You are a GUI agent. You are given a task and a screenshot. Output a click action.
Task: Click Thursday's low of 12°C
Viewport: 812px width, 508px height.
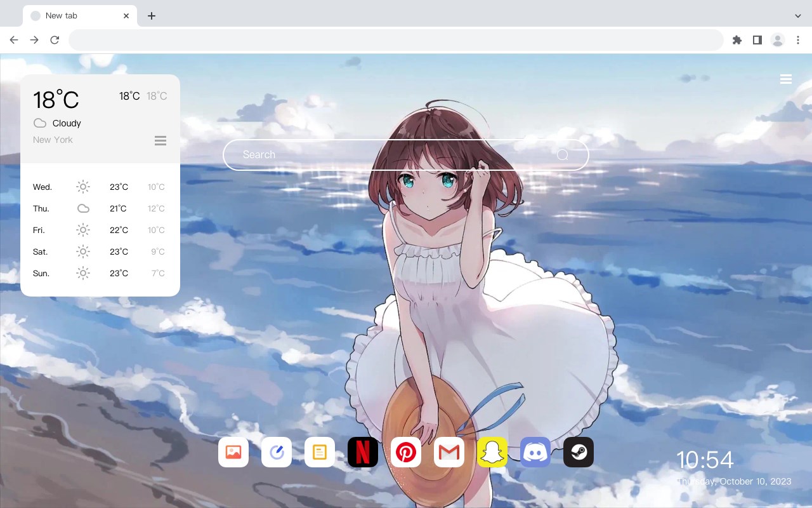click(157, 208)
